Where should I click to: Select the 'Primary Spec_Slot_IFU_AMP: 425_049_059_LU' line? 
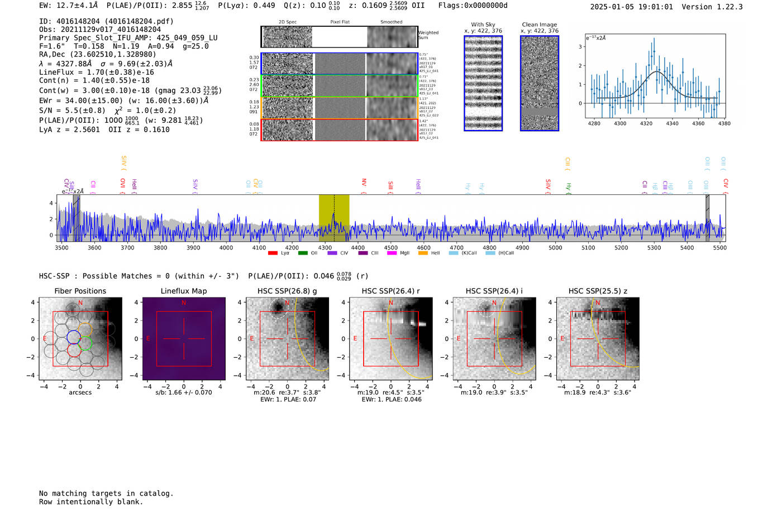click(128, 38)
